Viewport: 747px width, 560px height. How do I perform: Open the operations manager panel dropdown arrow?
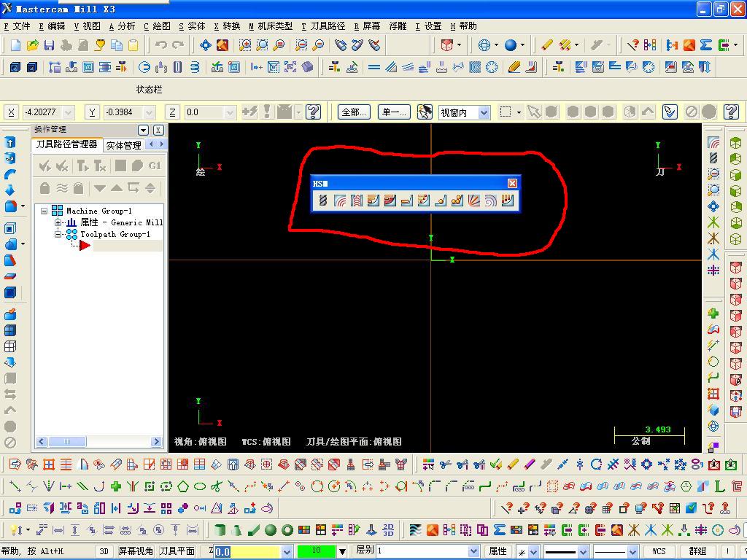143,130
